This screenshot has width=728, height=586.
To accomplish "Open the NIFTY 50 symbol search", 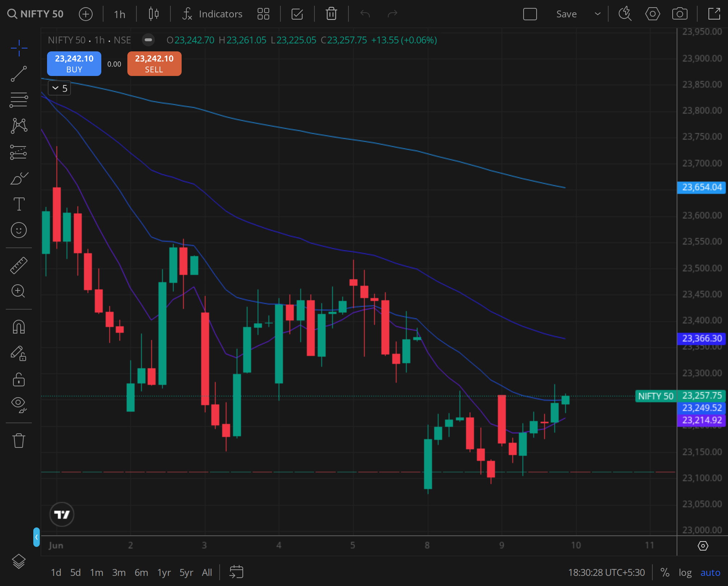I will pos(35,14).
